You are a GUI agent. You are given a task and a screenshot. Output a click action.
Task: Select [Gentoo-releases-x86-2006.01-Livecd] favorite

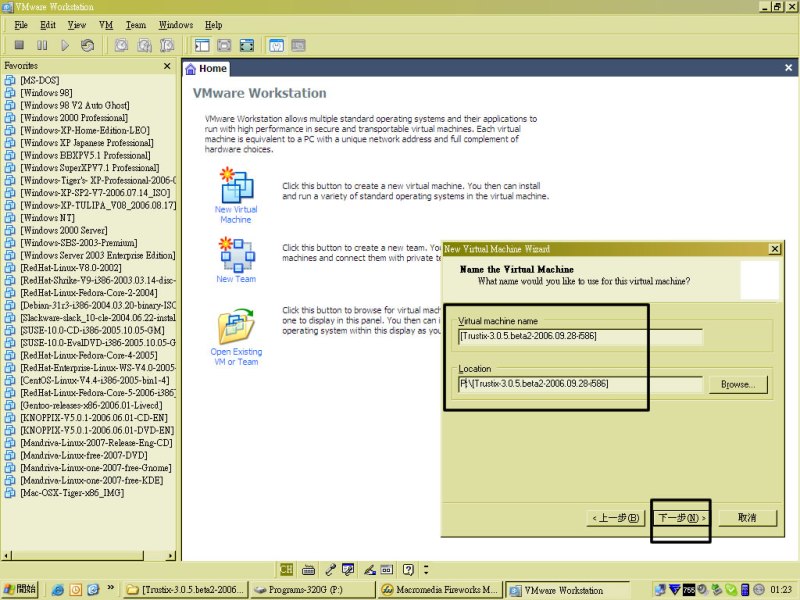click(91, 406)
